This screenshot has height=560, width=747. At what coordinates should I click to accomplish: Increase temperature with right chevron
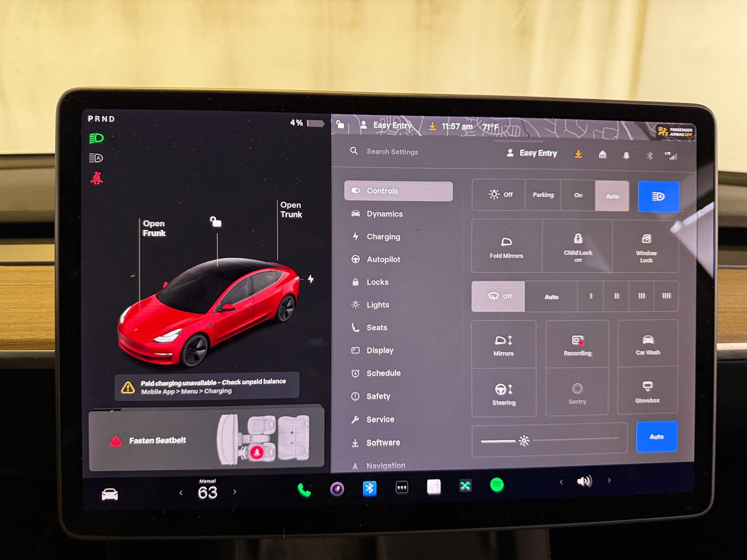235,491
